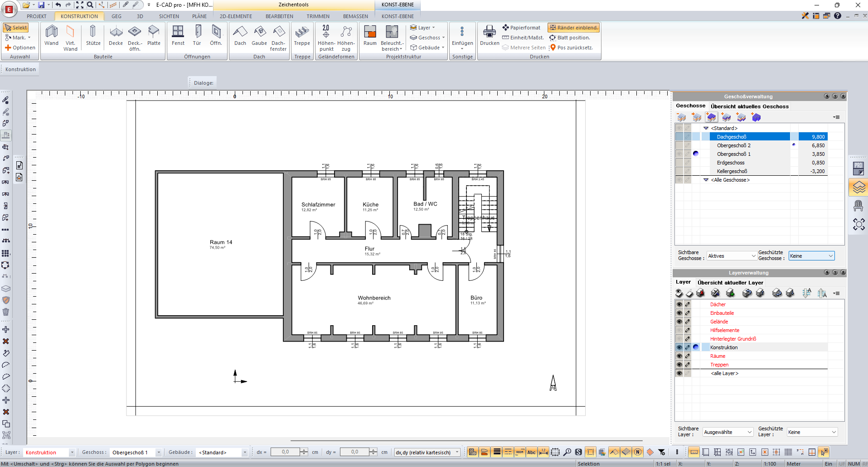Click the Stütze column tool
The height and width of the screenshot is (467, 868).
[93, 36]
